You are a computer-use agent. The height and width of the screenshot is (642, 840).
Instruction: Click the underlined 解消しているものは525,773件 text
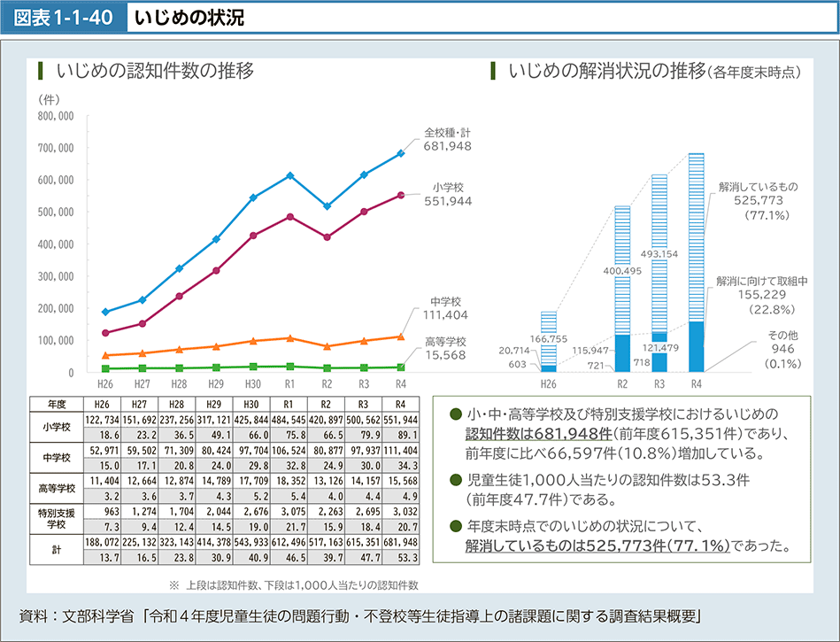[597, 545]
